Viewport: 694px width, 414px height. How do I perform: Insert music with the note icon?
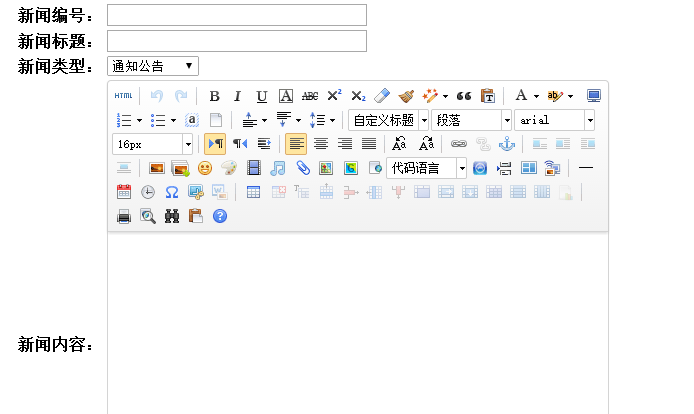click(278, 168)
